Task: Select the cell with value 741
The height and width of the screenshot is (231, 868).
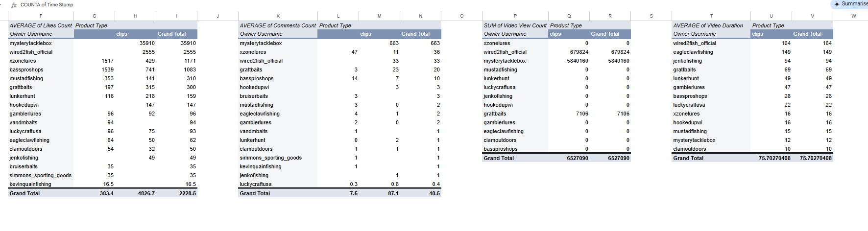Action: 136,69
